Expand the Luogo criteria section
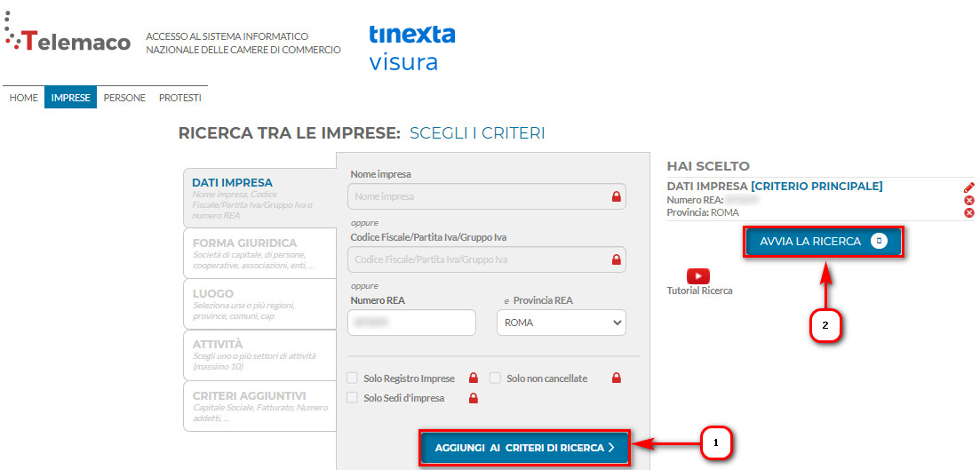This screenshot has width=980, height=470. coord(259,304)
